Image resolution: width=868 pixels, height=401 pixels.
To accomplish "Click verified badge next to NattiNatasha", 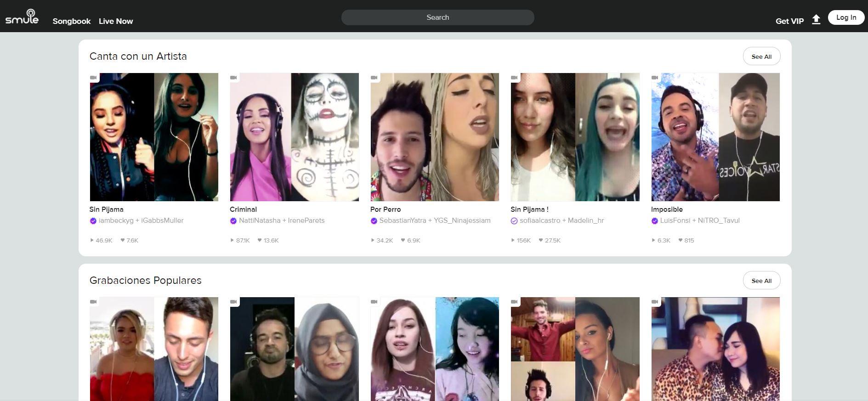I will (x=233, y=221).
